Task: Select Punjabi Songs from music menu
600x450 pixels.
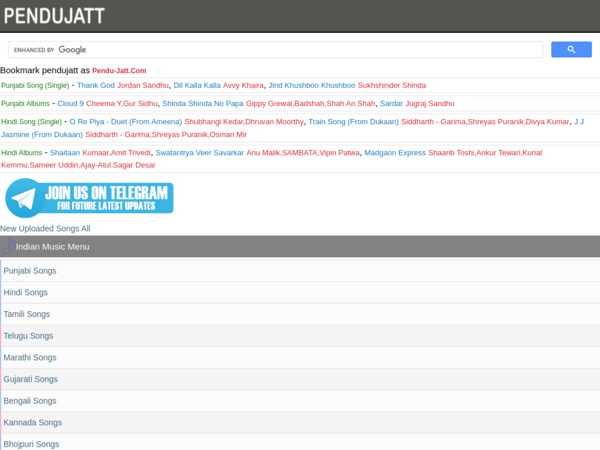Action: [300, 271]
